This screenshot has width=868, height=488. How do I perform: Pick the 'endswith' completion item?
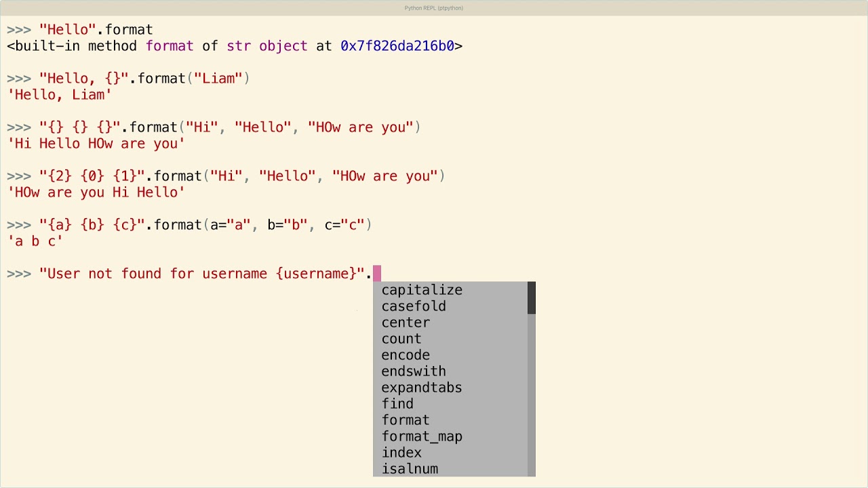414,371
